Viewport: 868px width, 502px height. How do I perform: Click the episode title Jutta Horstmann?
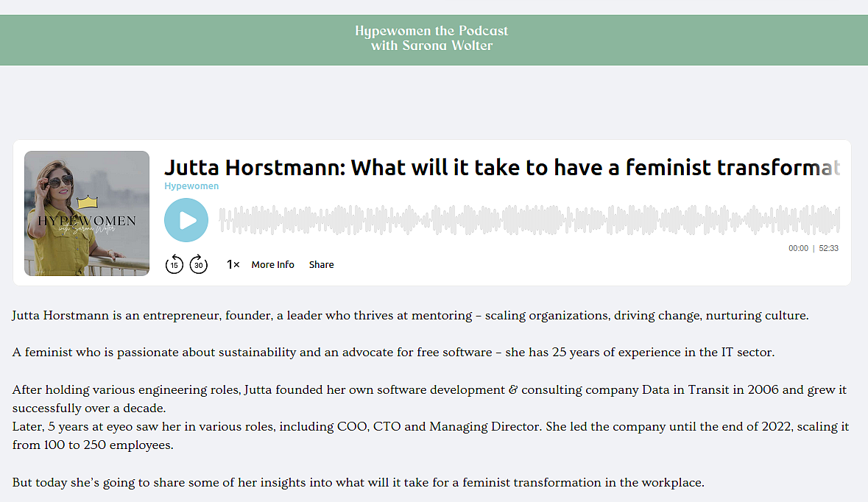502,167
